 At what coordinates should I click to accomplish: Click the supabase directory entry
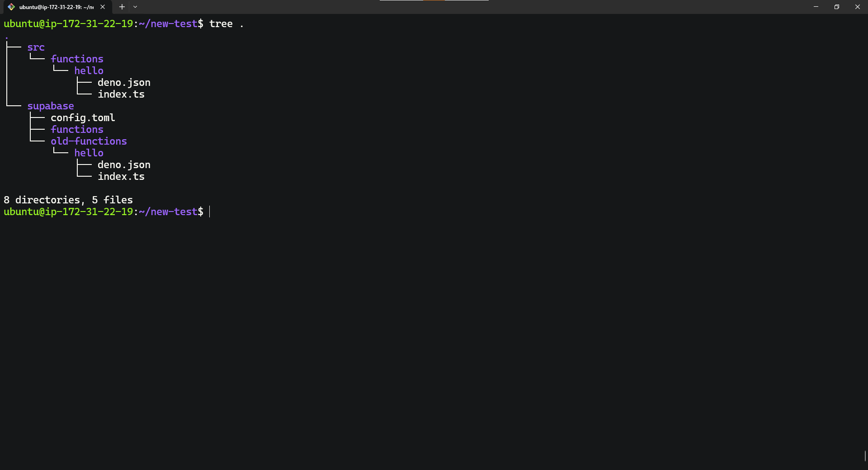coord(51,106)
